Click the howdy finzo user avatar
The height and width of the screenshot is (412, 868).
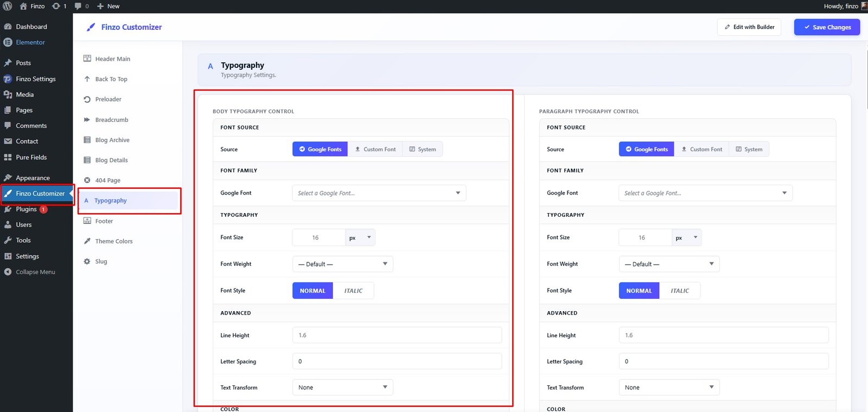[864, 6]
